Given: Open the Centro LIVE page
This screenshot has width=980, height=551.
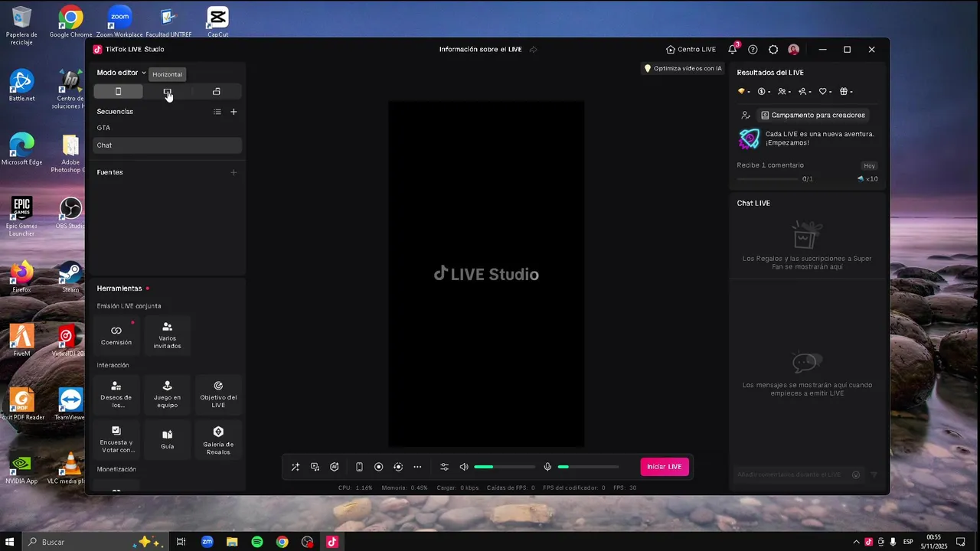Looking at the screenshot, I should pyautogui.click(x=691, y=50).
